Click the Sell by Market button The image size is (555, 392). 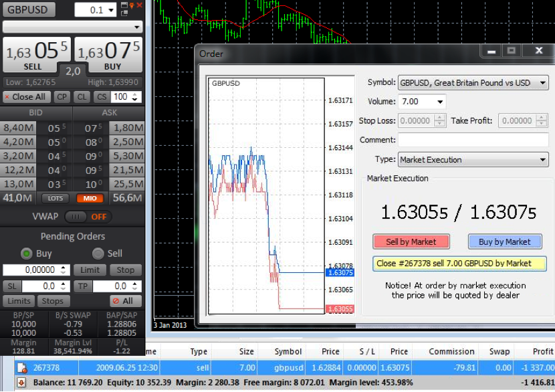pyautogui.click(x=411, y=241)
